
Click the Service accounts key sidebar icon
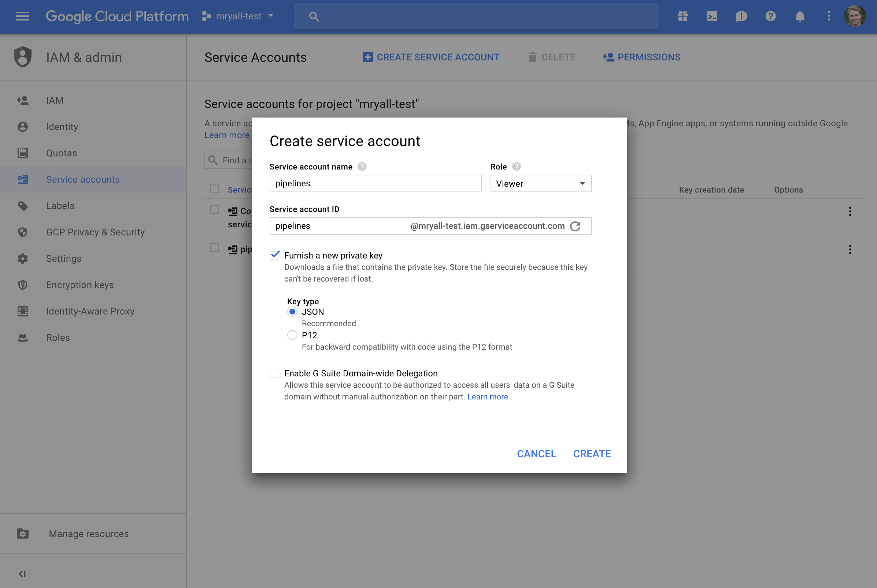22,179
